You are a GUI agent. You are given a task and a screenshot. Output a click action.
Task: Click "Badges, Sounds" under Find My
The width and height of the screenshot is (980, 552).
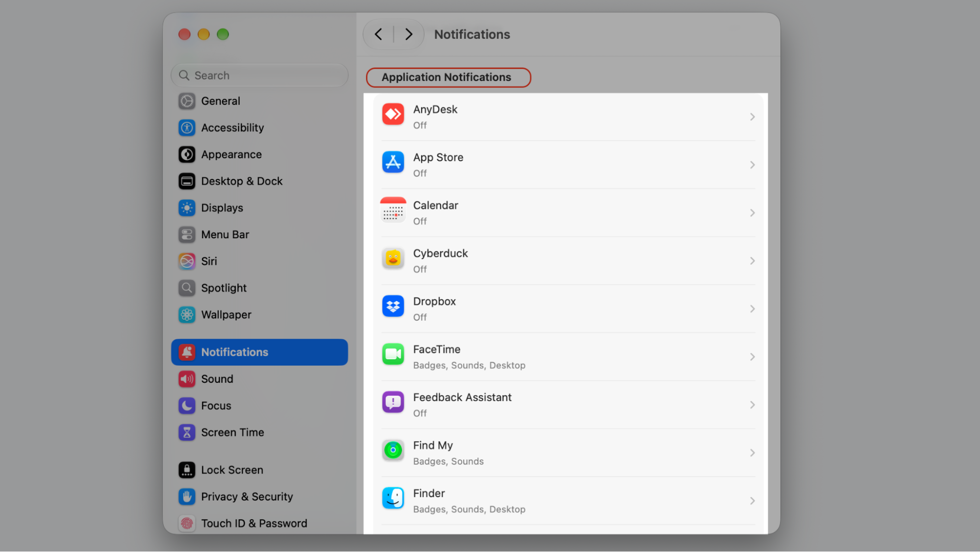point(448,461)
